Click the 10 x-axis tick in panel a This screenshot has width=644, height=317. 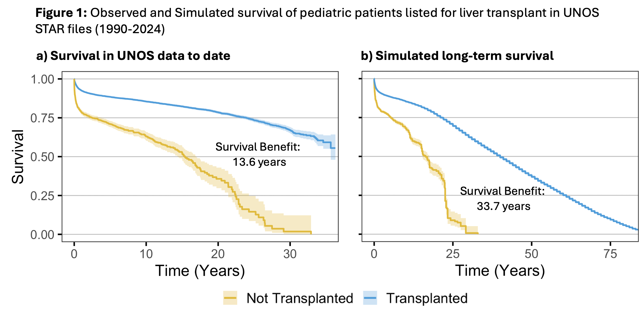146,254
